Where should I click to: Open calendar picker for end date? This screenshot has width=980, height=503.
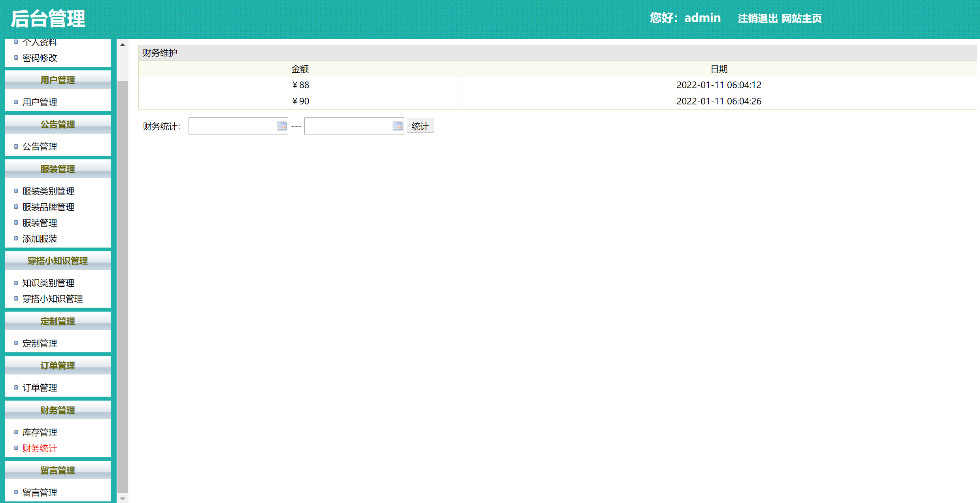[397, 126]
